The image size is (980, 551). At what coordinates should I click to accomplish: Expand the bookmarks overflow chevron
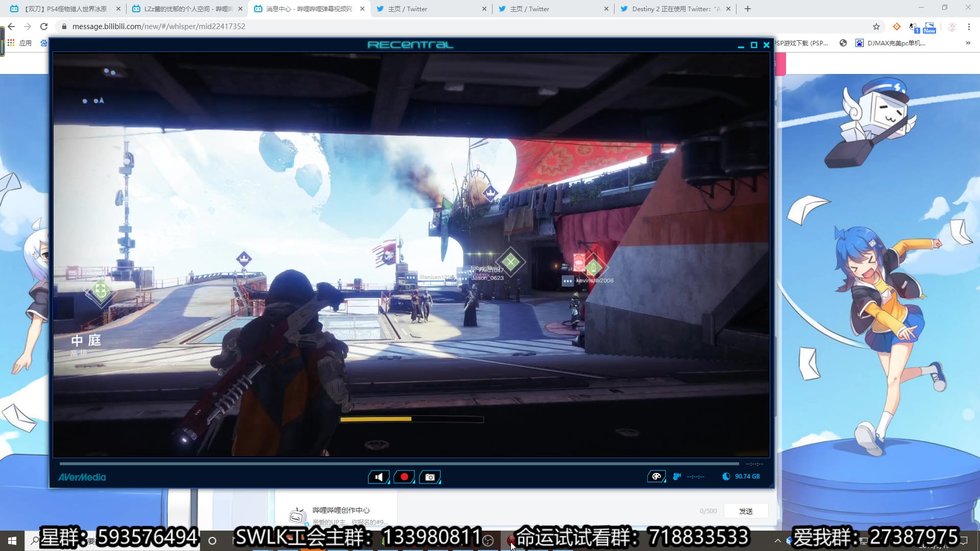coord(968,43)
